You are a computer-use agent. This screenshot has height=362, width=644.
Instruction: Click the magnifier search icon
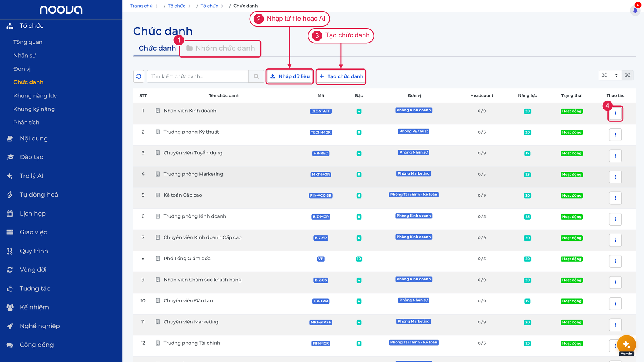pyautogui.click(x=256, y=76)
